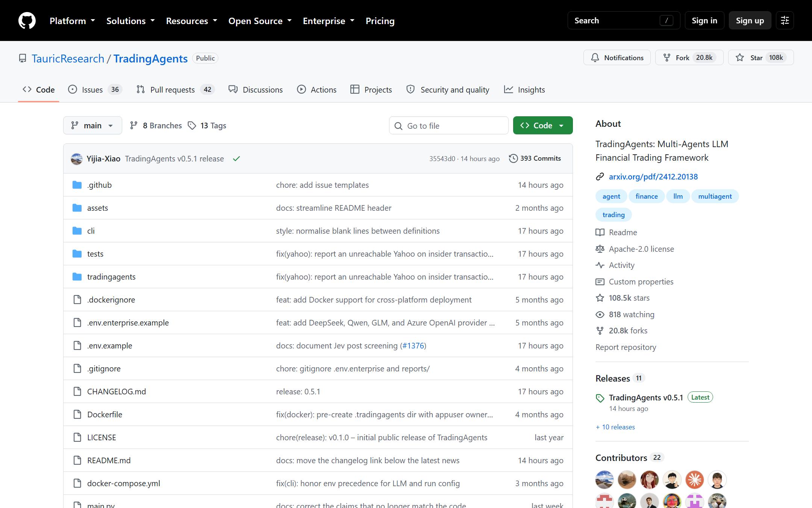The height and width of the screenshot is (508, 812).
Task: Click the book icon next to Readme
Action: click(600, 232)
